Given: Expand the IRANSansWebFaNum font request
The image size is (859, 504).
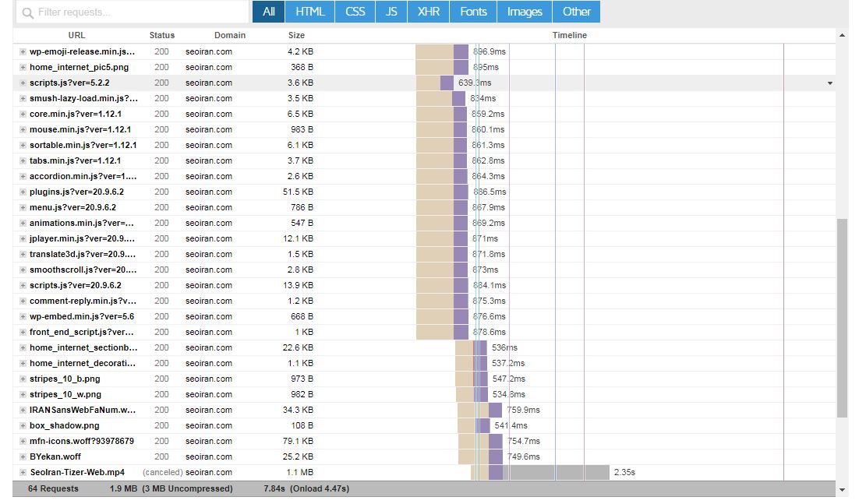Looking at the screenshot, I should (x=23, y=411).
